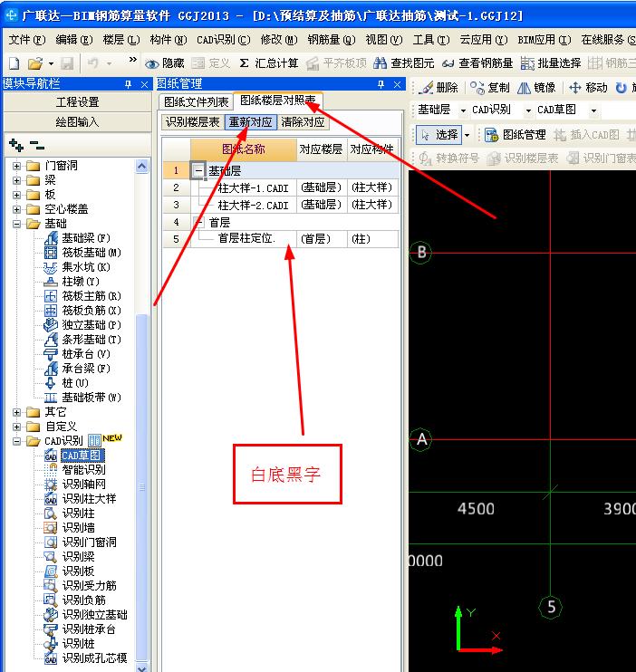Image resolution: width=636 pixels, height=672 pixels.
Task: Click the collapse-all minus icon in the navigation panel
Action: tap(37, 145)
